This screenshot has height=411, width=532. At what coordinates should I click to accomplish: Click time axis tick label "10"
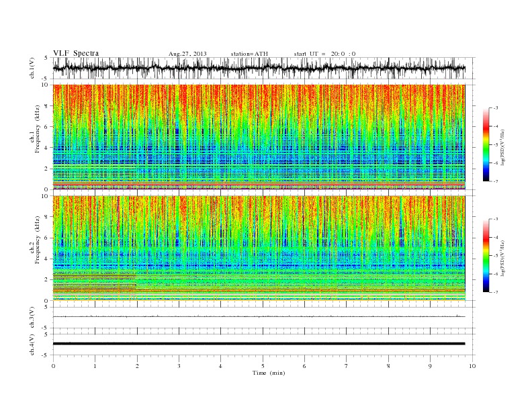coord(472,366)
